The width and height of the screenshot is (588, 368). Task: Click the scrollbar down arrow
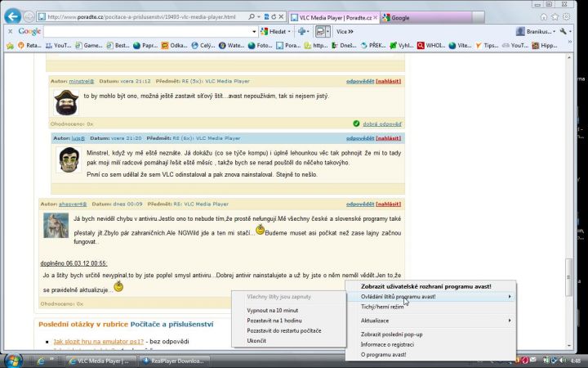[x=569, y=345]
